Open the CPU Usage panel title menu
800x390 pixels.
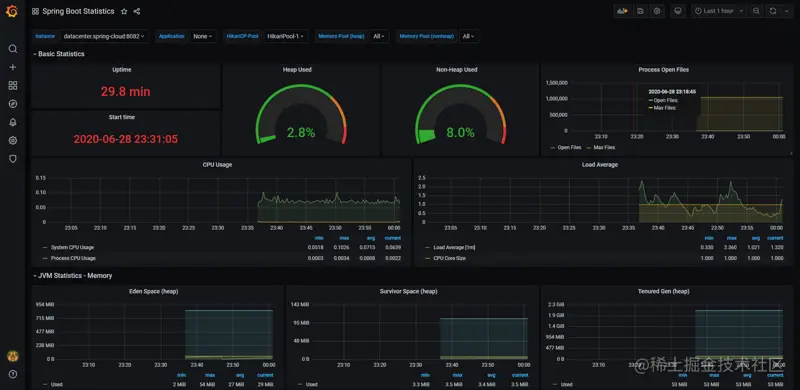coord(217,165)
